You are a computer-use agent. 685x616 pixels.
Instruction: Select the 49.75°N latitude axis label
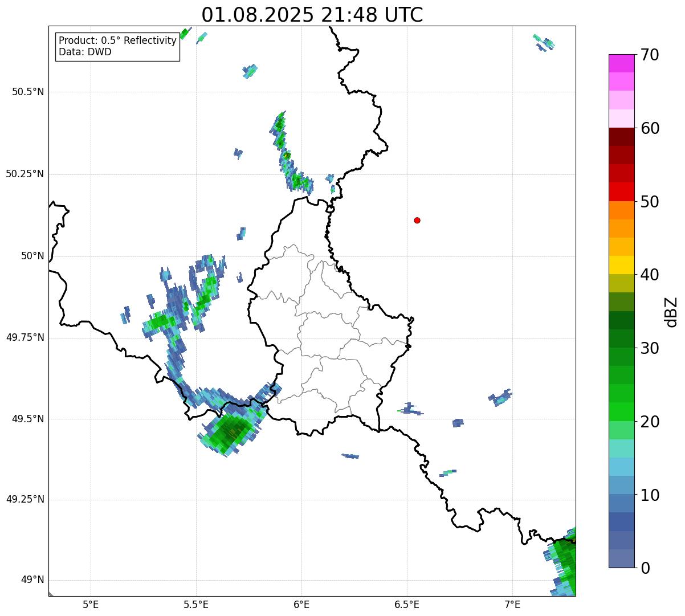pyautogui.click(x=25, y=337)
